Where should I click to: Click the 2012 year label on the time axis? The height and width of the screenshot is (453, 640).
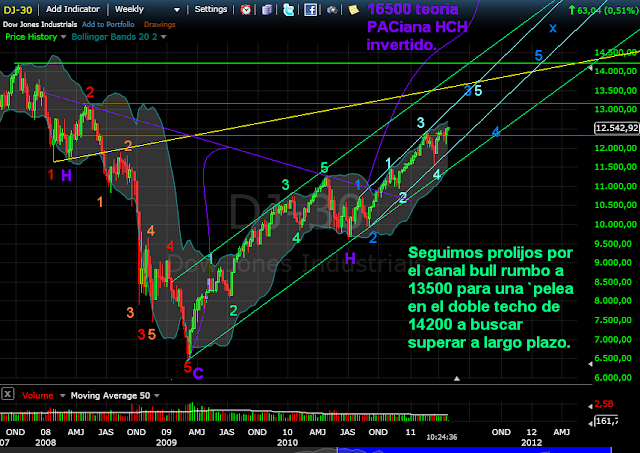click(x=531, y=442)
